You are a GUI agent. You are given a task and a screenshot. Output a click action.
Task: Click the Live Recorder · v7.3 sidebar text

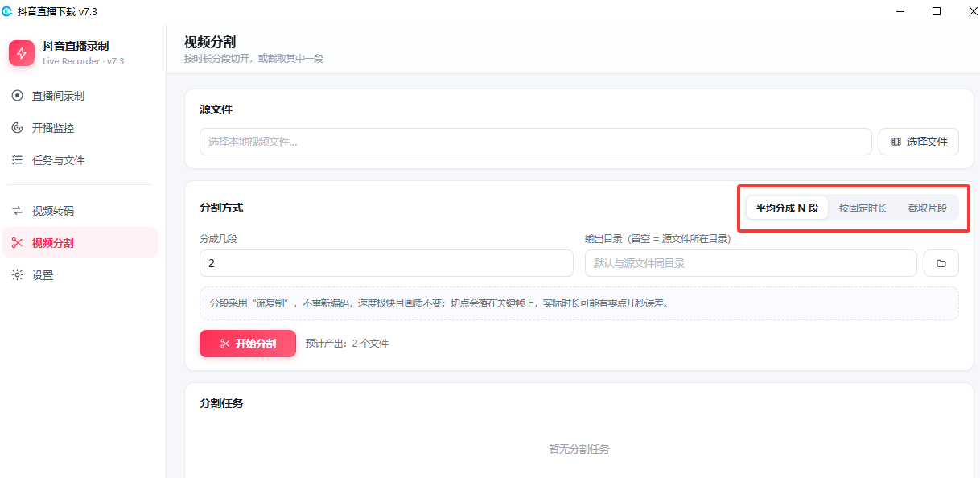pos(84,61)
